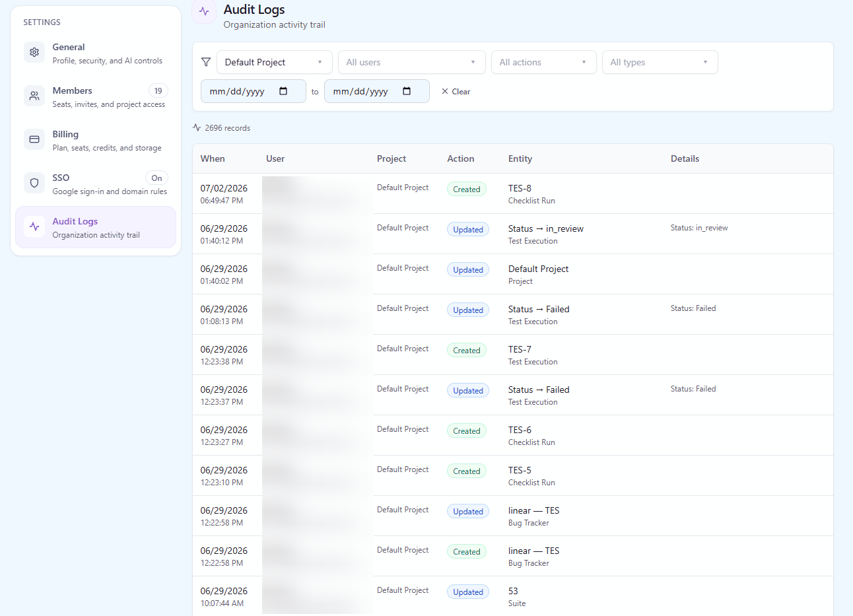
Task: Open SSO settings page
Action: [x=96, y=184]
